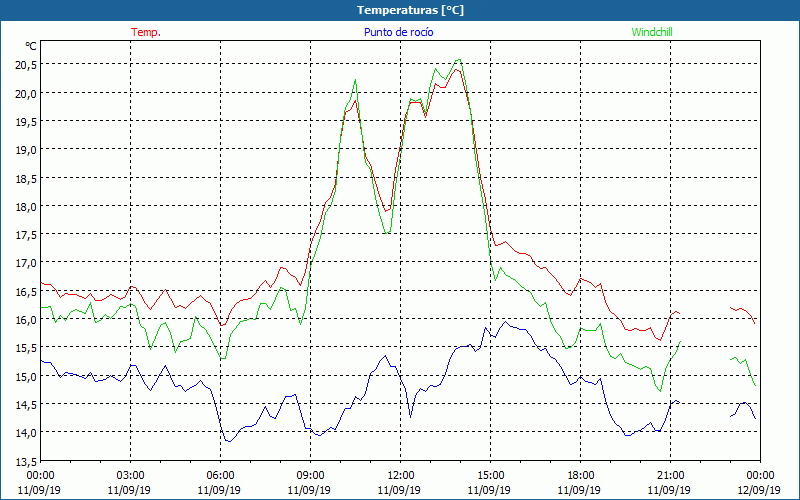Viewport: 800px width, 500px height.
Task: Select the red Temp. legend label
Action: [146, 32]
